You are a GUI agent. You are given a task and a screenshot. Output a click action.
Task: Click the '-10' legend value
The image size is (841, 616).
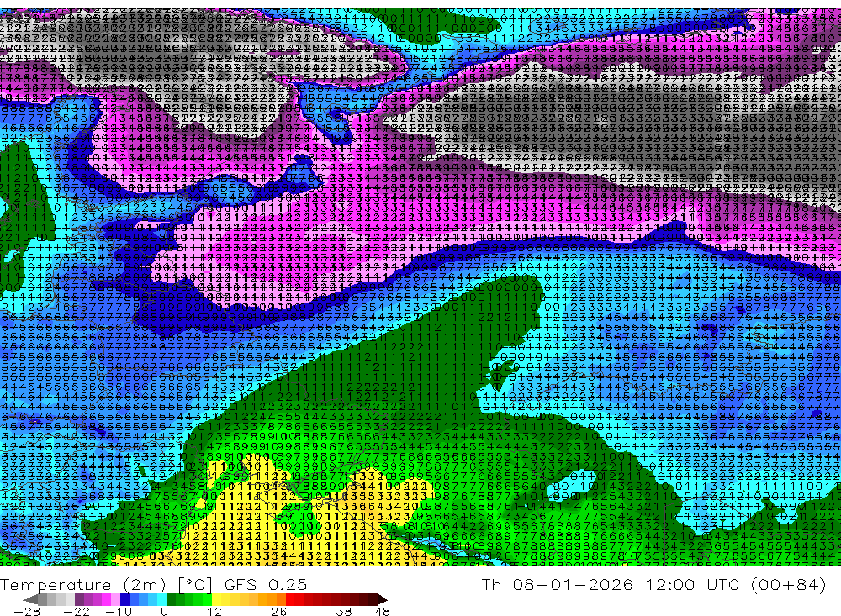coord(119,611)
